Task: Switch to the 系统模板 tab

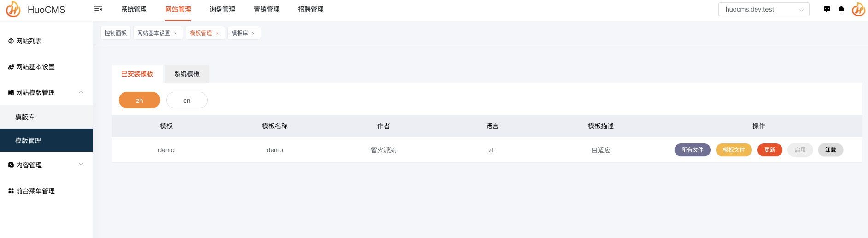Action: (187, 74)
